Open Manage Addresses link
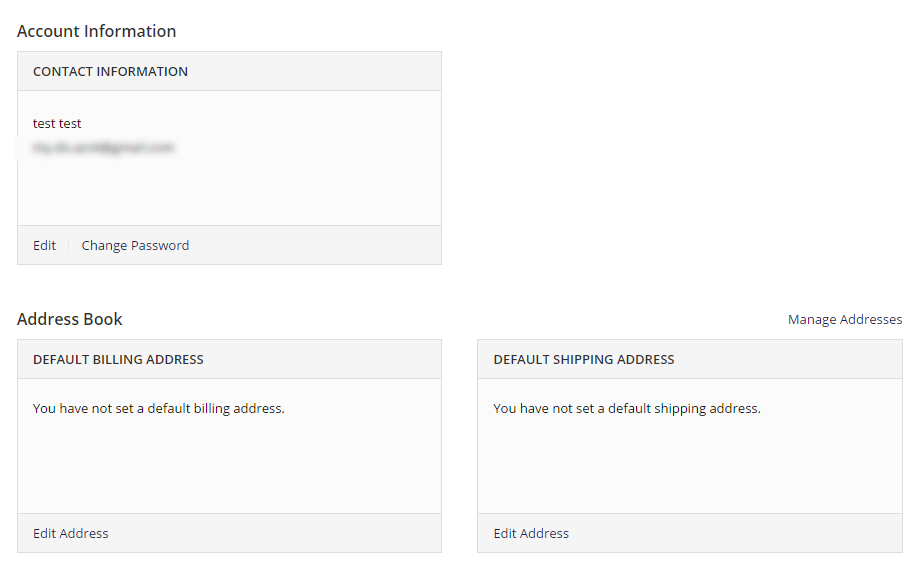 pyautogui.click(x=844, y=320)
